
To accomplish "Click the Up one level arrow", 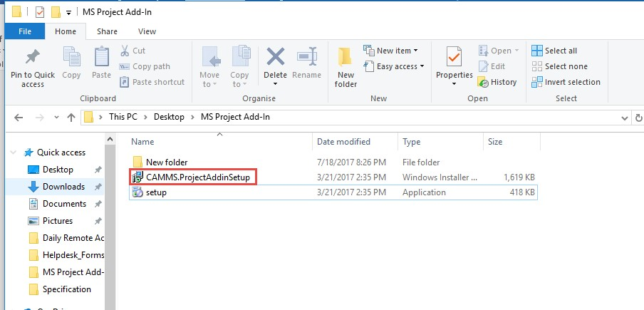I will (71, 118).
